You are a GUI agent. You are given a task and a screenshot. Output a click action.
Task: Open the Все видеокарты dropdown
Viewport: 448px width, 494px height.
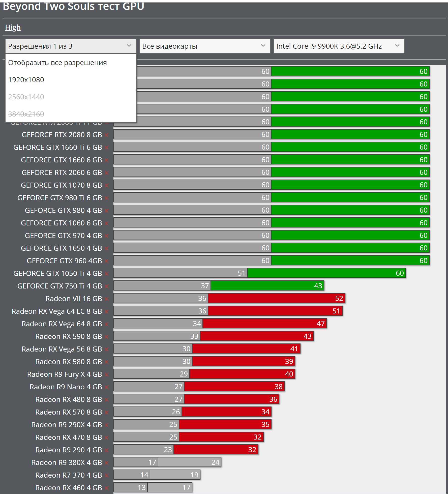(x=204, y=46)
